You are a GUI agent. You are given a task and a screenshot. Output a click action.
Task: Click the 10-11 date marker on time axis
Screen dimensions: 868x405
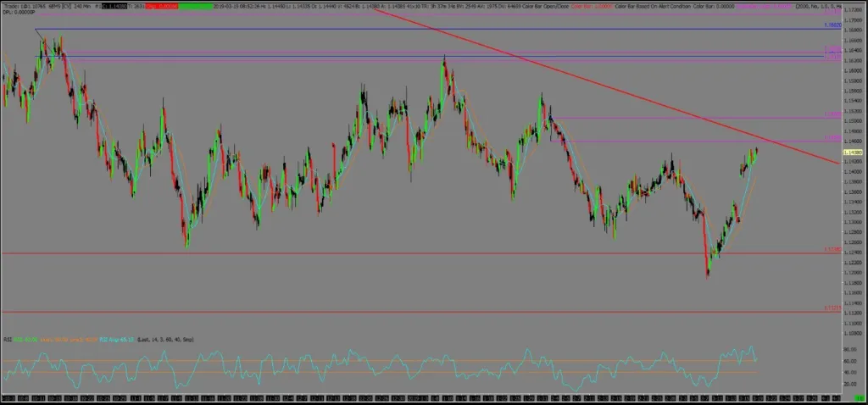click(x=38, y=398)
